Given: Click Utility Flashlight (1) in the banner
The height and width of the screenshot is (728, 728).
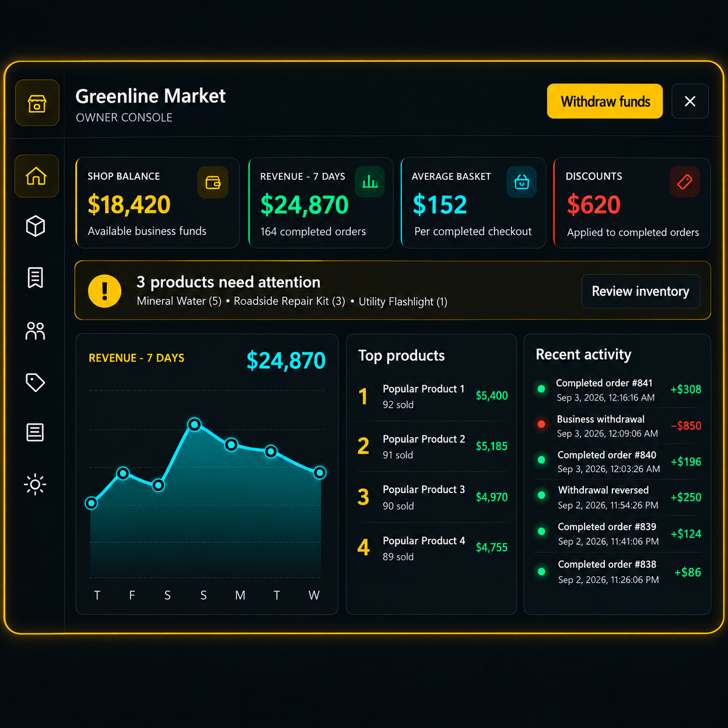Looking at the screenshot, I should (403, 302).
